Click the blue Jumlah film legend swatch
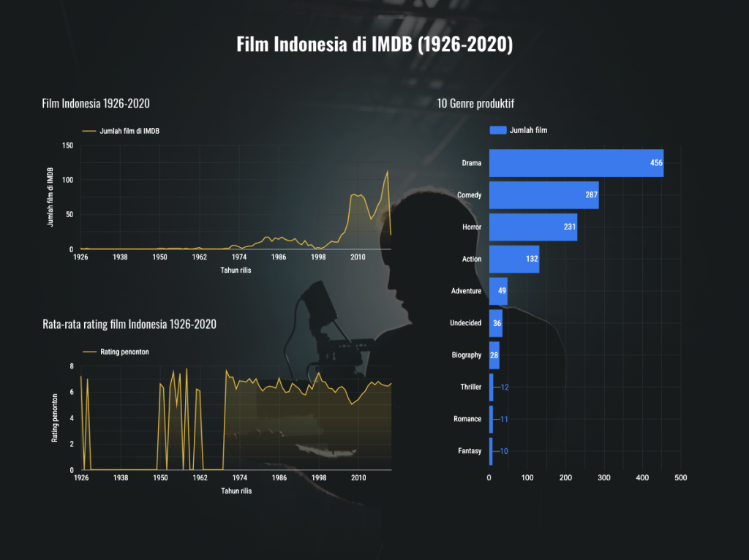This screenshot has width=749, height=560. point(497,130)
